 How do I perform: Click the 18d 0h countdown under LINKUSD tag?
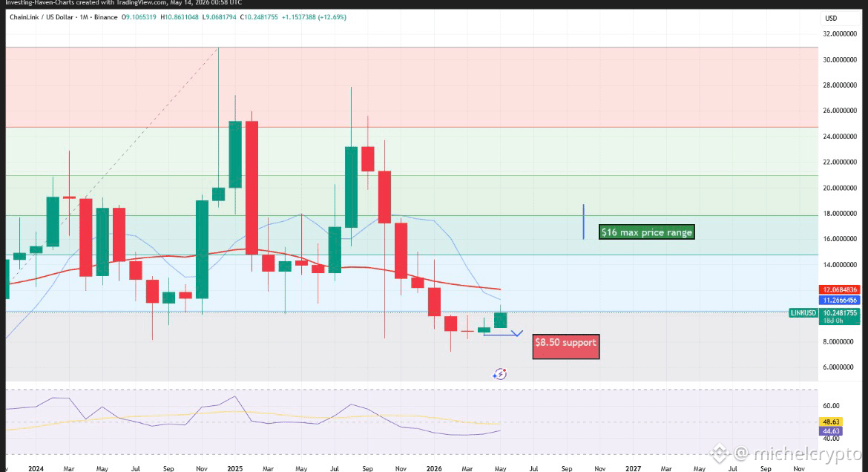pyautogui.click(x=832, y=321)
